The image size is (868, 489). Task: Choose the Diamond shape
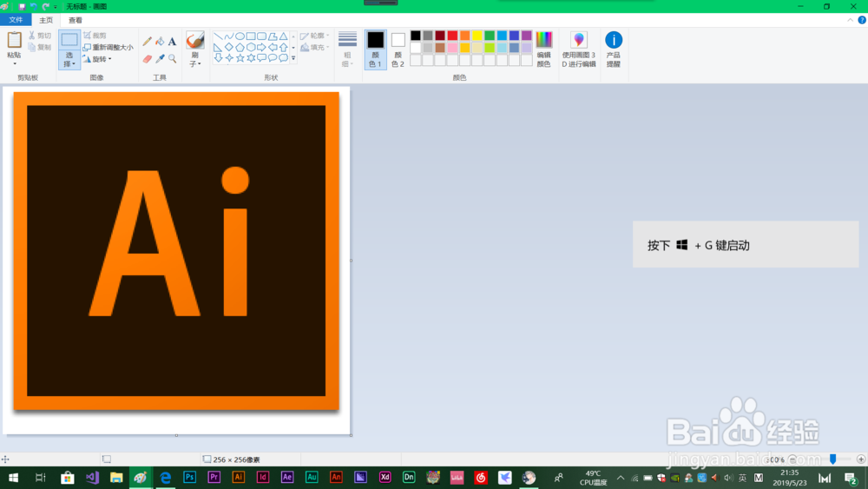point(229,47)
